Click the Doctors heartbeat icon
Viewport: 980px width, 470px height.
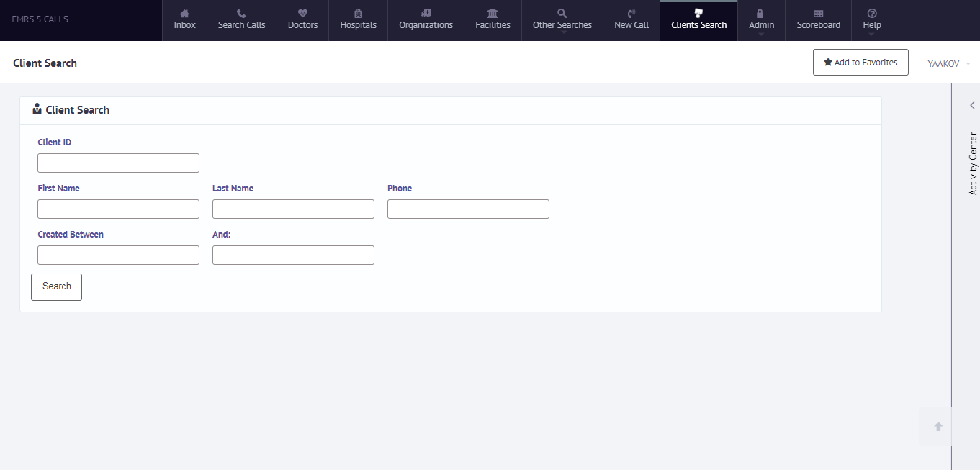[302, 14]
